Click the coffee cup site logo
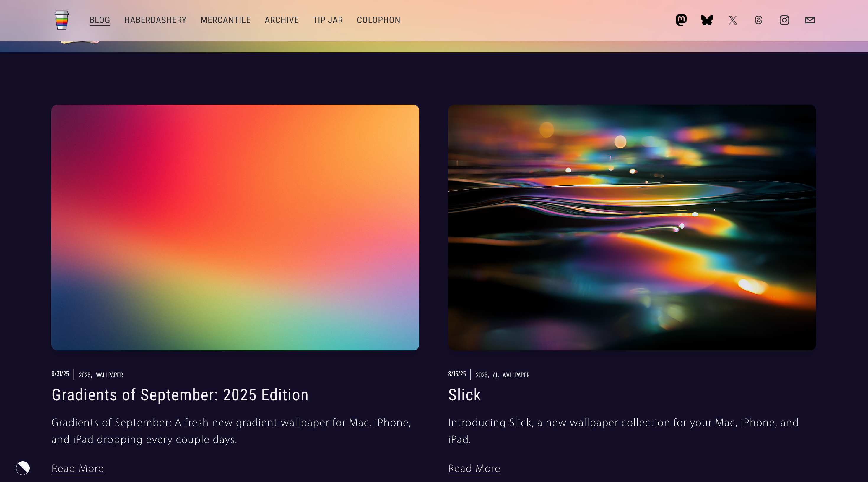868x482 pixels. pyautogui.click(x=62, y=20)
